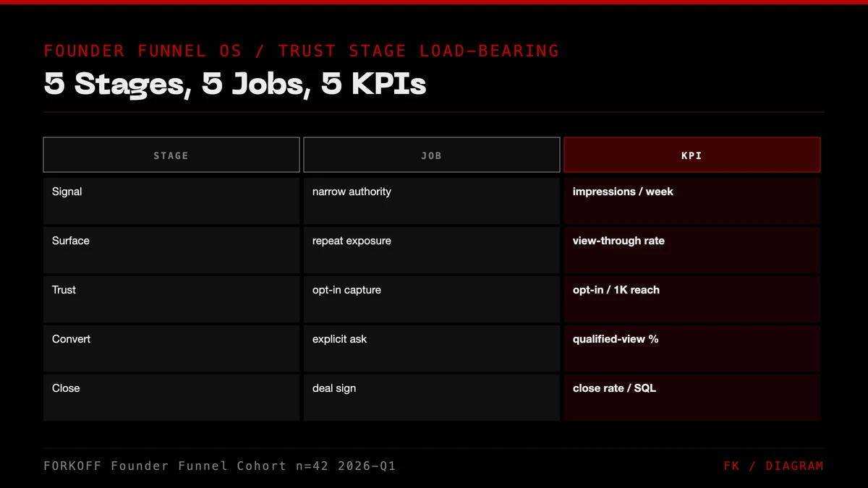This screenshot has width=868, height=488.
Task: Click the 'opt-in capture' job cell
Action: (x=432, y=299)
